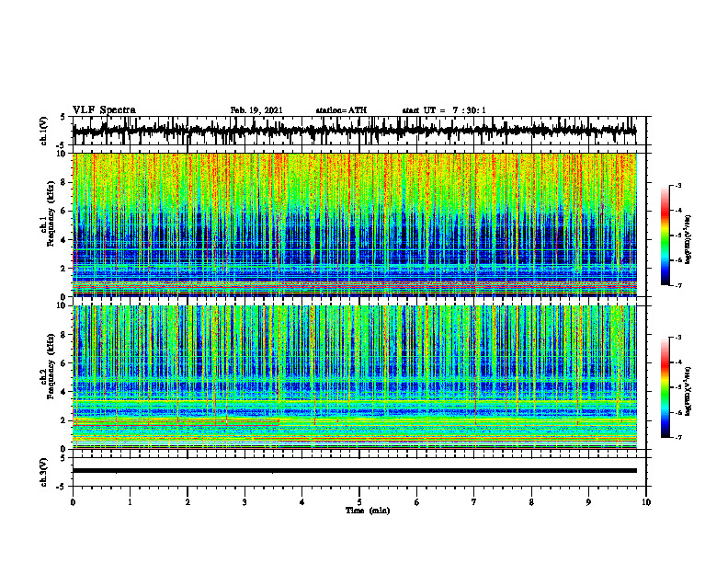Click the "station=ATH" label
728x563 pixels.
point(341,110)
